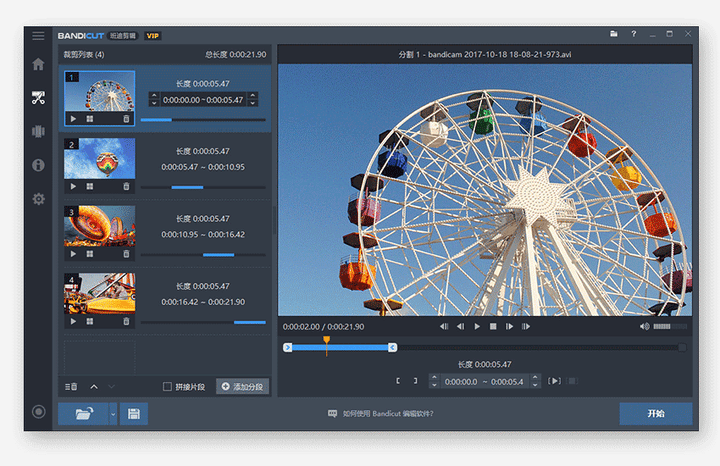The image size is (720, 466).
Task: Select segment 2 hot air balloon thumbnail
Action: click(100, 158)
